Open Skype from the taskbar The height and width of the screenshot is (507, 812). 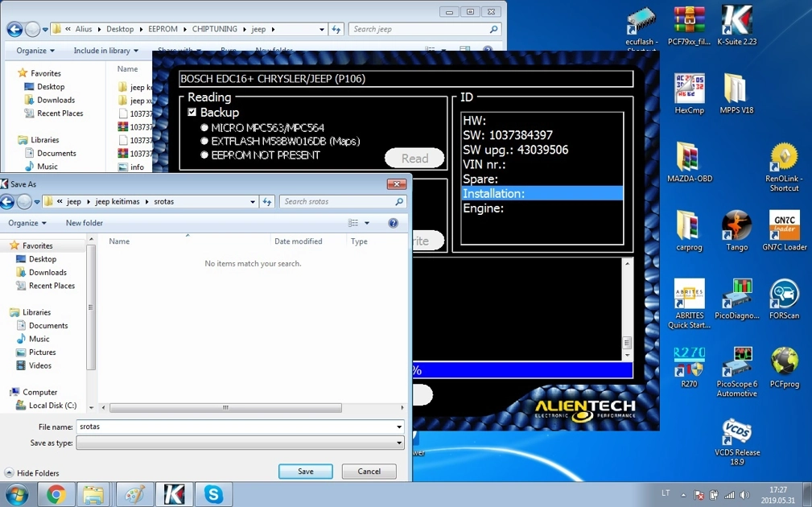point(213,495)
